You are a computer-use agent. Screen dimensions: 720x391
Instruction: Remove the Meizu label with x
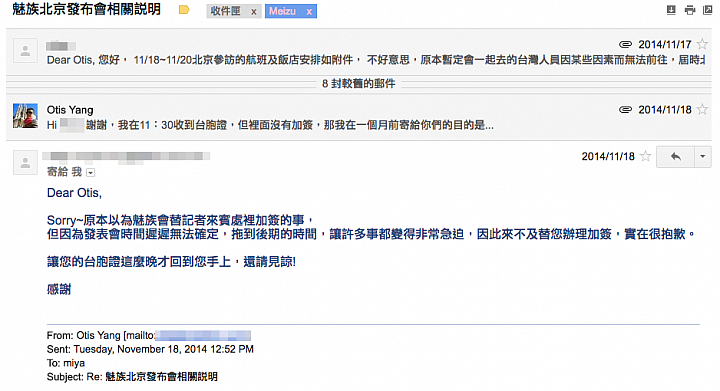(309, 12)
